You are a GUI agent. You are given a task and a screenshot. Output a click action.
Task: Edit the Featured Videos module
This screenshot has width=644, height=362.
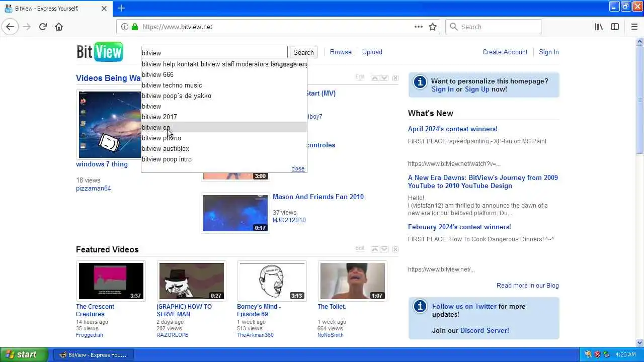coord(360,248)
